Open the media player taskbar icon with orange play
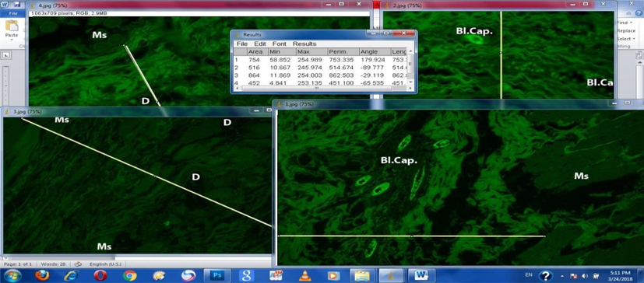Screen dimensions: 644x283 pyautogui.click(x=333, y=275)
